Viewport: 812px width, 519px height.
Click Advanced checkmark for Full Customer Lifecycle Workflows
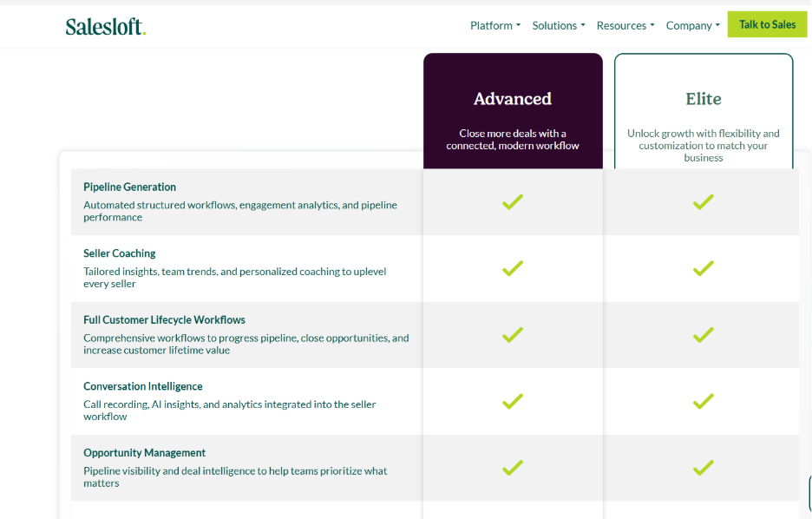pyautogui.click(x=513, y=335)
